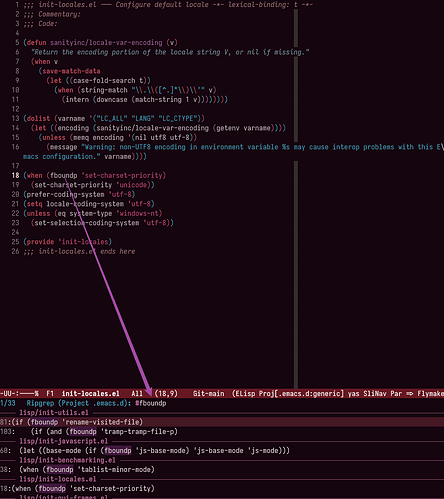Click the Proj[.emacs.d:generic] project indicator

[301, 394]
